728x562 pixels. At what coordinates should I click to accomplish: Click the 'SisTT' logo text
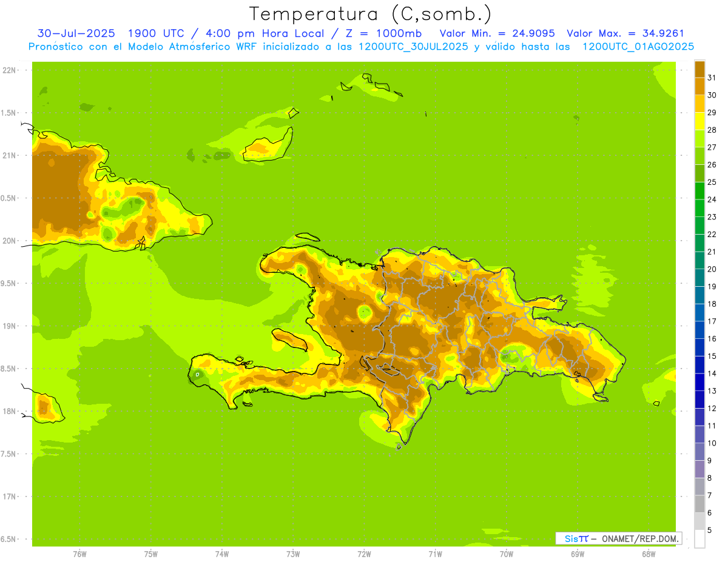[576, 538]
